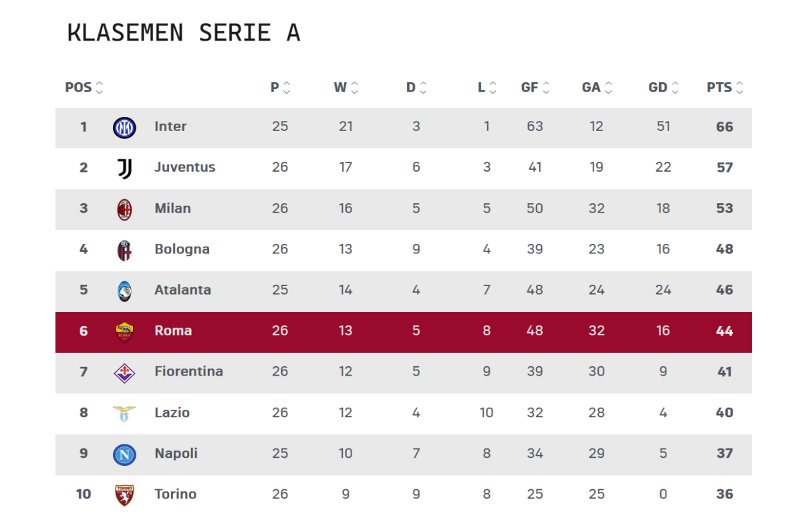Click the Lazio club crest
This screenshot has width=812, height=528.
pyautogui.click(x=124, y=412)
